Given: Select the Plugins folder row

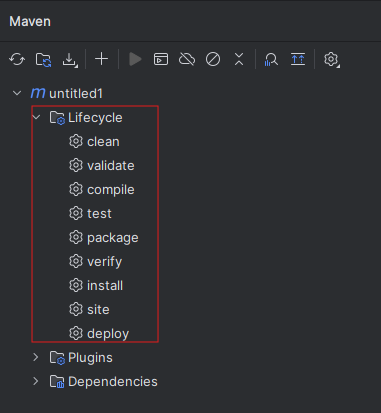Looking at the screenshot, I should click(90, 358).
